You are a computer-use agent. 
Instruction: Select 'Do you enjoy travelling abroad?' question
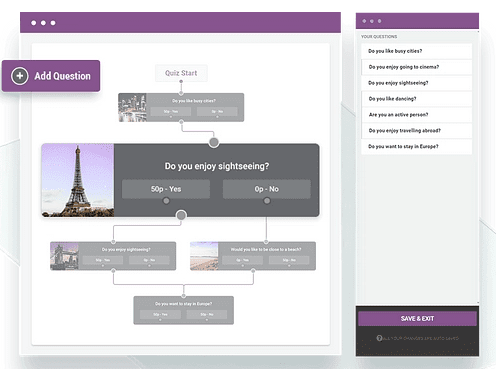(417, 131)
